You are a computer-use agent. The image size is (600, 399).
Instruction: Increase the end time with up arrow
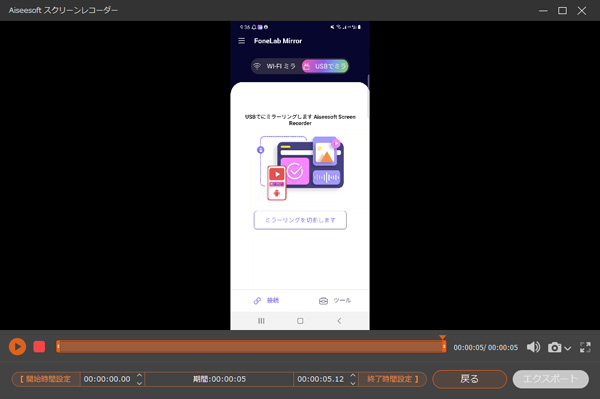(353, 375)
